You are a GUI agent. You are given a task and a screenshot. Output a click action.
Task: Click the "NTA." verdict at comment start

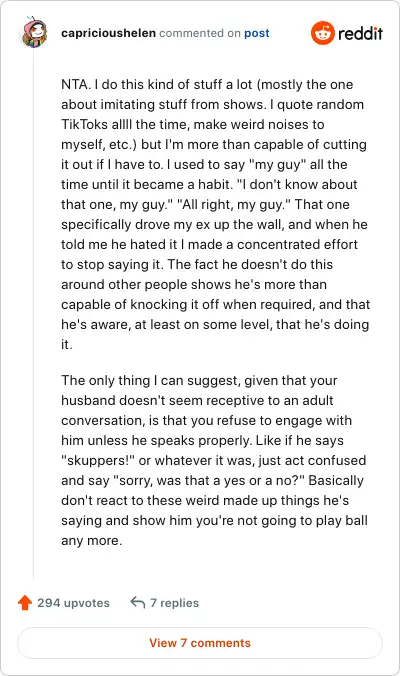[76, 84]
